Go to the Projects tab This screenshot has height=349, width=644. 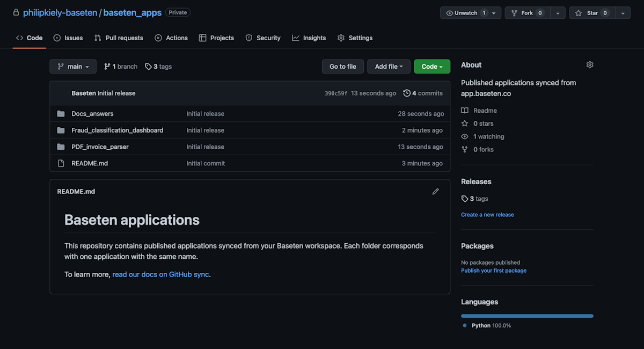tap(216, 38)
